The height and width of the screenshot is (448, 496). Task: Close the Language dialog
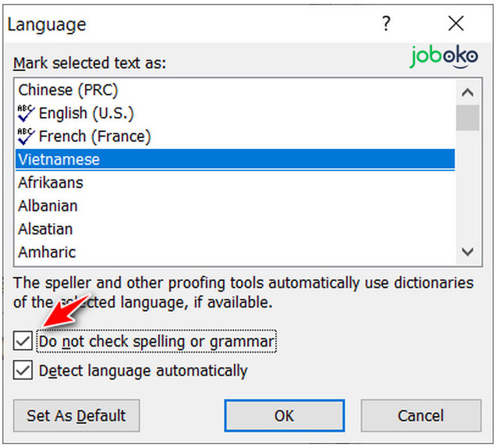[457, 24]
